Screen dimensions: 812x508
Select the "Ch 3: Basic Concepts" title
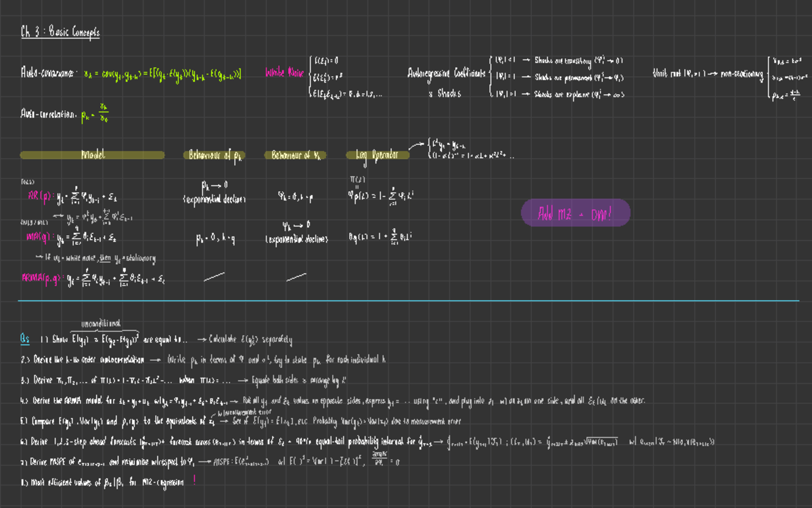tap(60, 30)
